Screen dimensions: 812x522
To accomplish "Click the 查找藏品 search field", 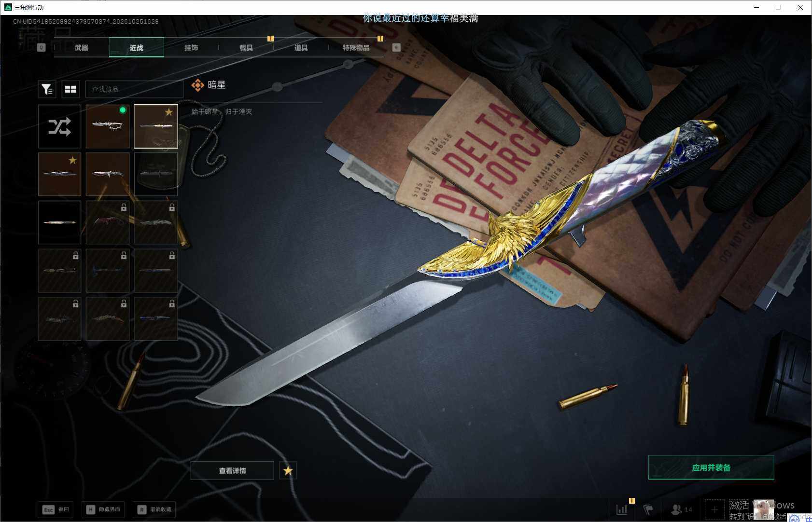I will (x=134, y=89).
